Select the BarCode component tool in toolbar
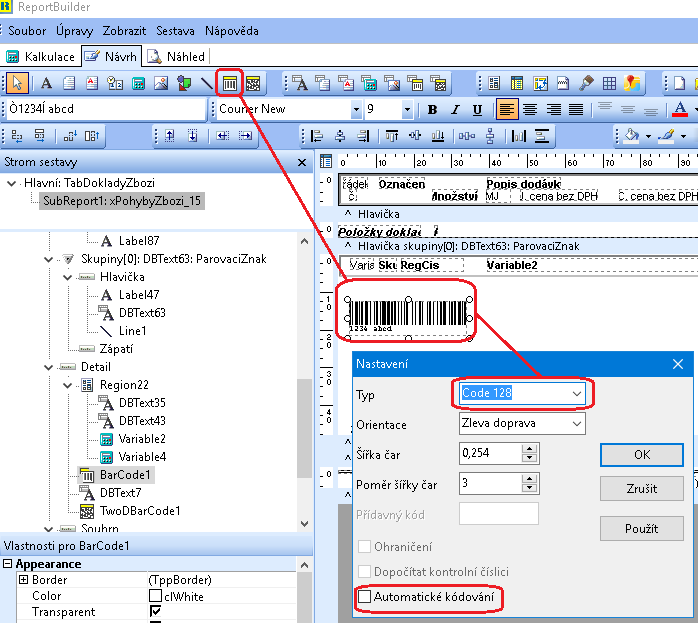This screenshot has height=623, width=698. (229, 83)
